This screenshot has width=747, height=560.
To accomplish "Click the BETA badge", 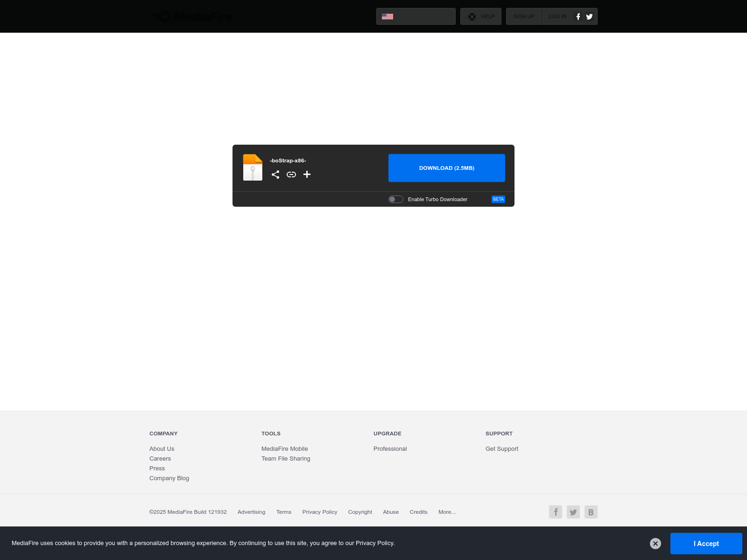I will click(498, 199).
